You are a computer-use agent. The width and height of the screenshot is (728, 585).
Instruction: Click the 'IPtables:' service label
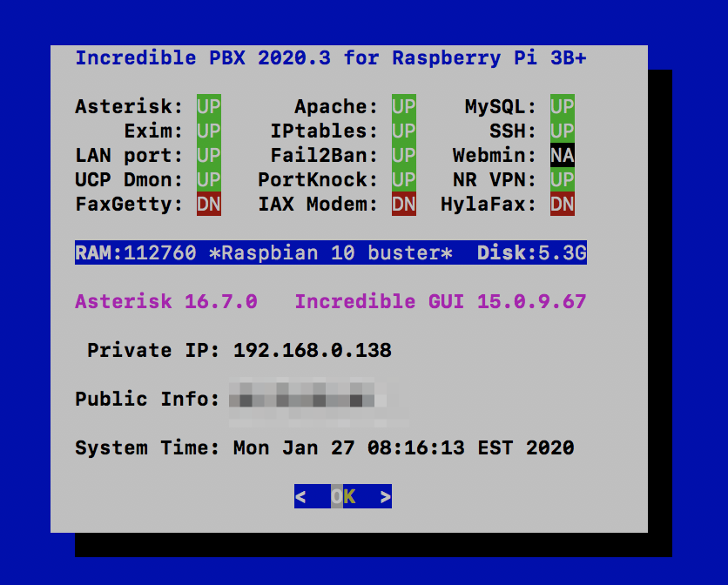pos(324,131)
